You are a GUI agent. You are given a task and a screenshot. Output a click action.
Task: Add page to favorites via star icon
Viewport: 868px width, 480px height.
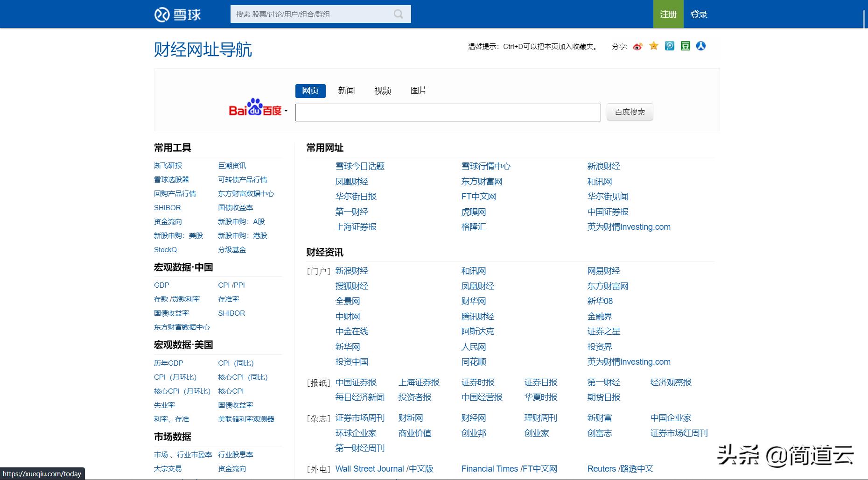pos(653,46)
